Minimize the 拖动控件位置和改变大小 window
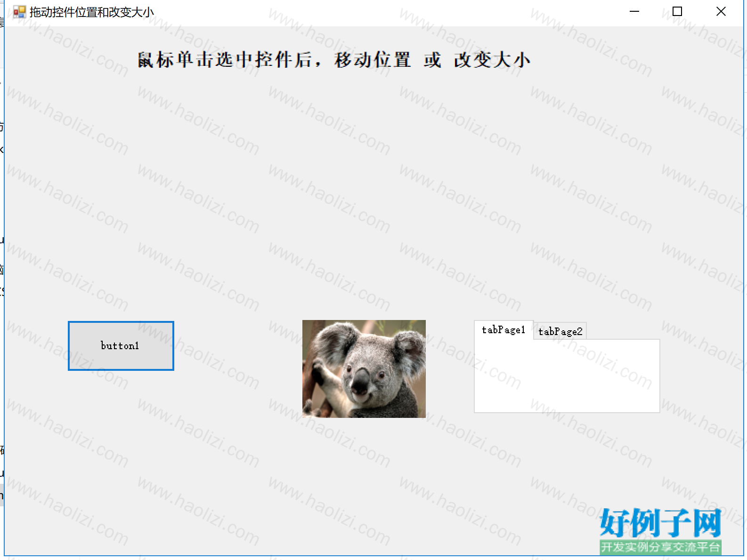 click(634, 12)
